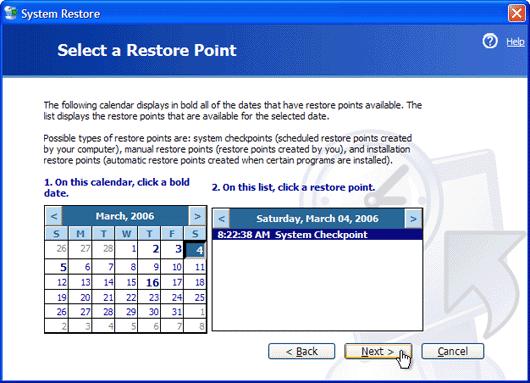Click date 14 on the calendar
This screenshot has height=383, width=530.
(x=103, y=283)
